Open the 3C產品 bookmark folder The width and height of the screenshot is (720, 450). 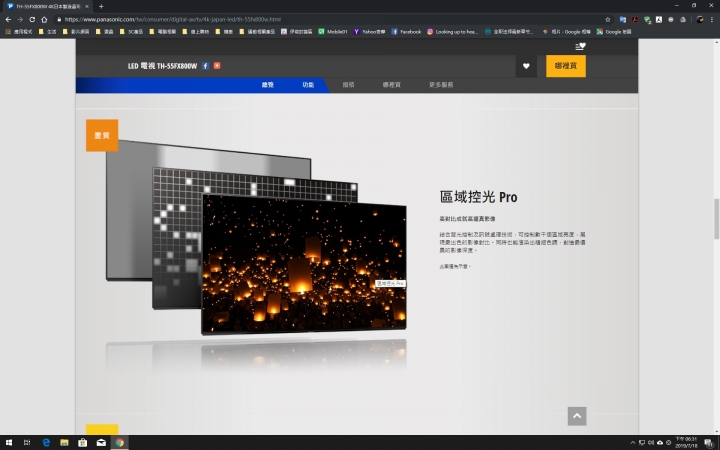[x=131, y=32]
